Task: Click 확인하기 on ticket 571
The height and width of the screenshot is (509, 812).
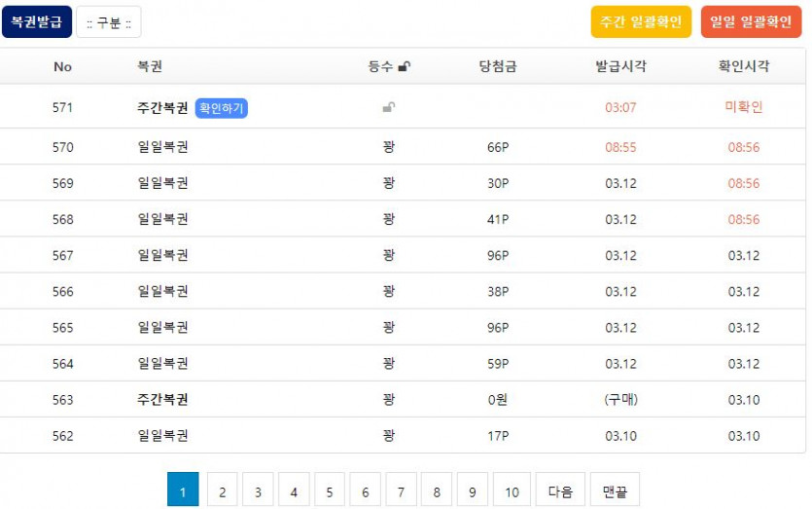Action: [221, 108]
